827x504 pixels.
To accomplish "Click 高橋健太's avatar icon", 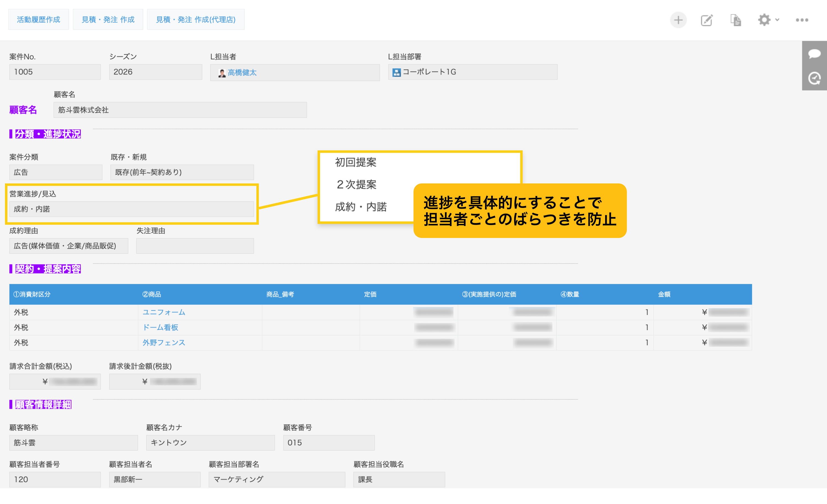I will click(222, 72).
